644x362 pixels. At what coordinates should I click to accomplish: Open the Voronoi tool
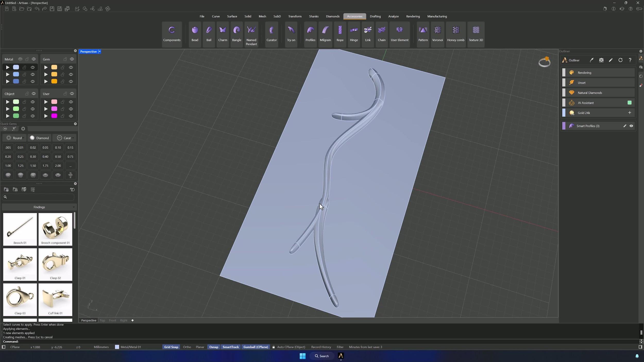[x=437, y=34]
